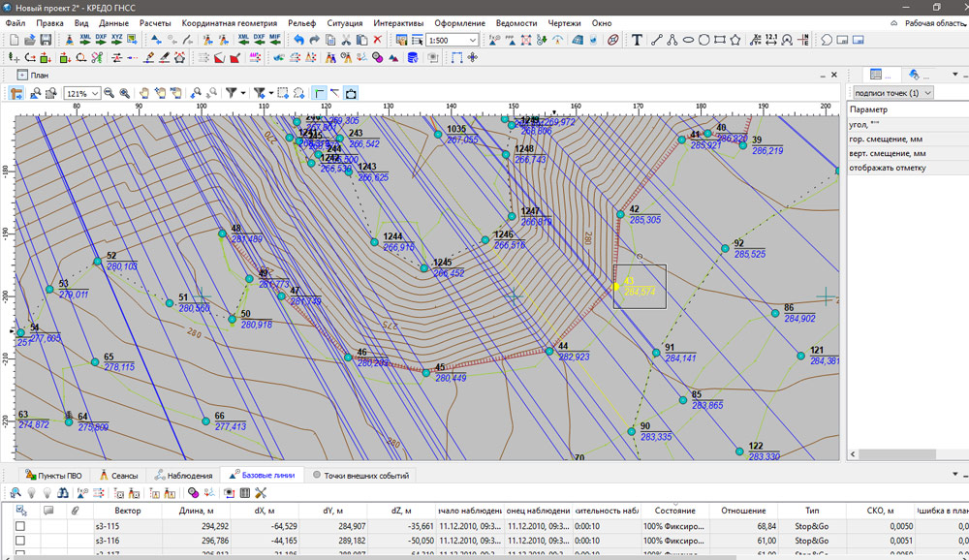The height and width of the screenshot is (560, 969).
Task: Click the save floppy disk icon
Action: (x=46, y=40)
